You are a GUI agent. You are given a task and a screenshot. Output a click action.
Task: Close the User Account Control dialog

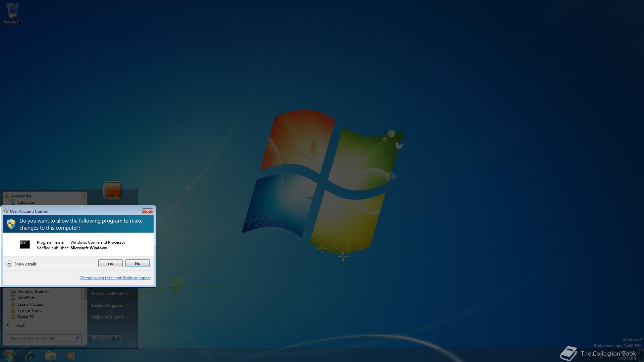[x=148, y=211]
